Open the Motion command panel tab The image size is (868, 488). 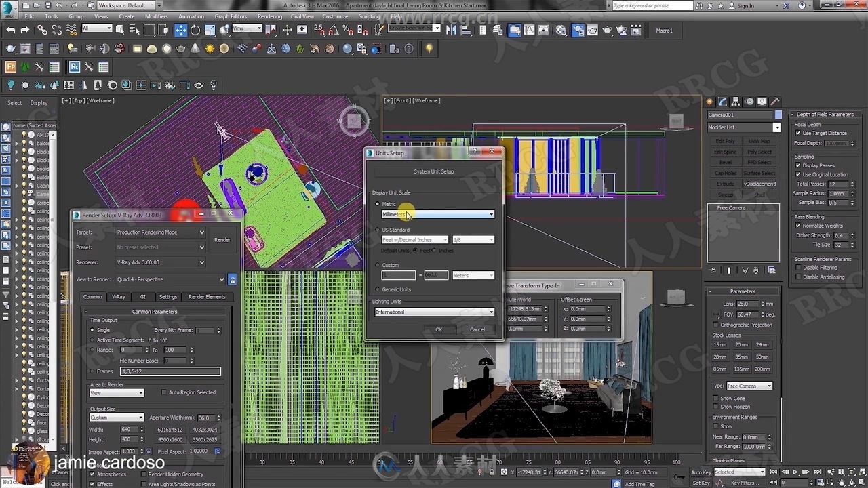749,101
